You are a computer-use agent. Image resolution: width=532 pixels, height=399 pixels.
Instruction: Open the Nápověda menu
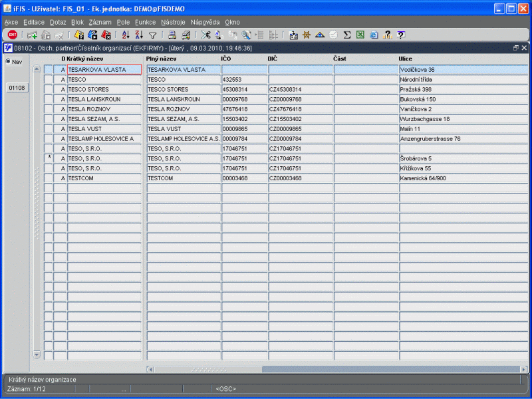click(x=205, y=23)
